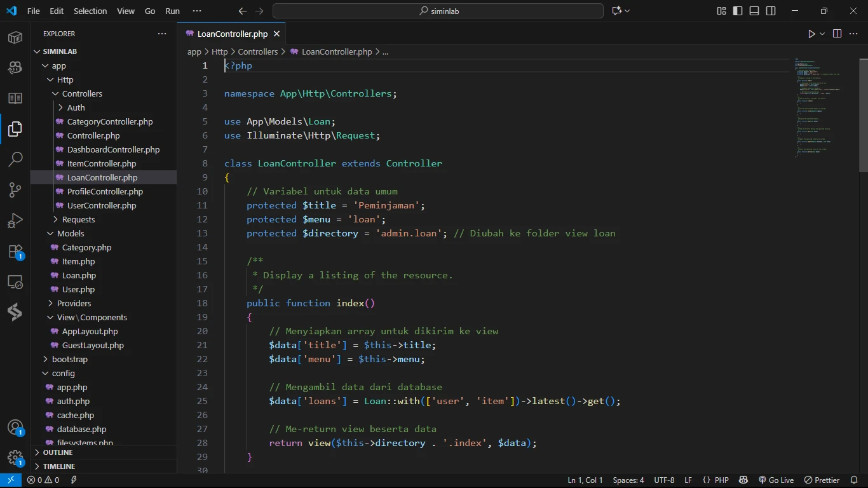Open the Extensions view
The image size is (868, 488).
point(15,252)
